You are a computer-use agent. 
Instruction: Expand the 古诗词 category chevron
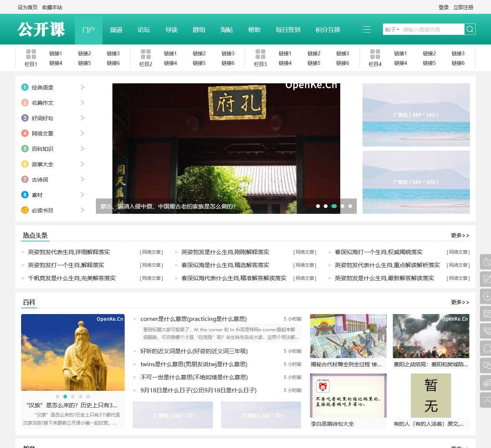click(82, 179)
